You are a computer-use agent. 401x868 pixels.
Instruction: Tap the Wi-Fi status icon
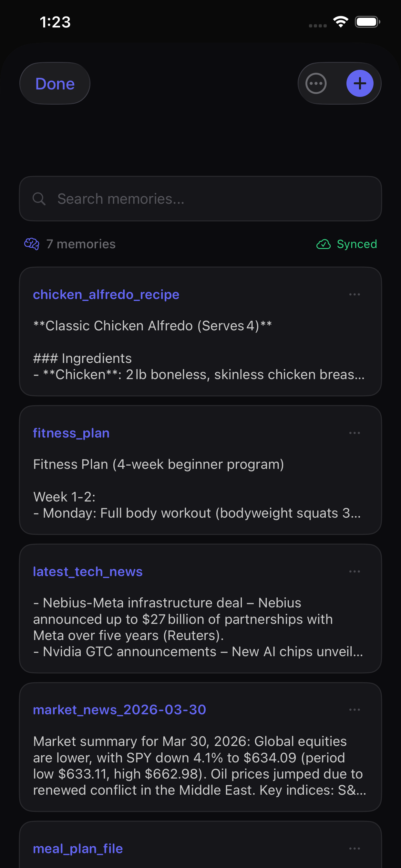[340, 22]
